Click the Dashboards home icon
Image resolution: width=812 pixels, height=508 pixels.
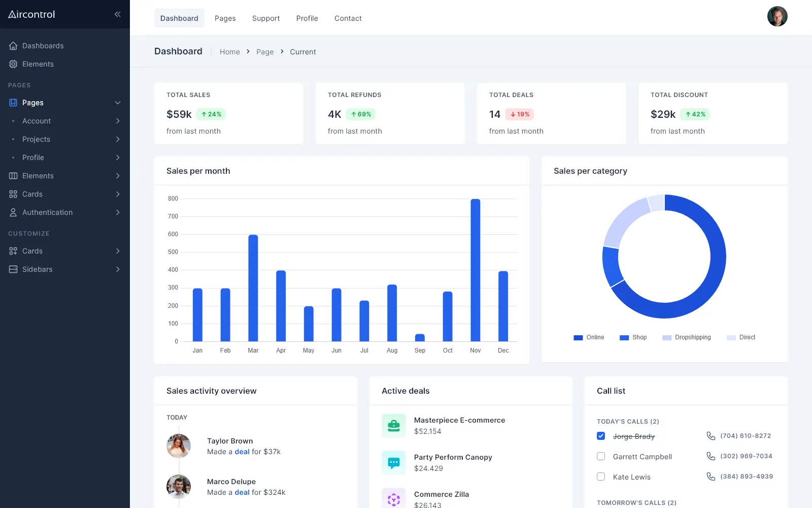tap(13, 46)
